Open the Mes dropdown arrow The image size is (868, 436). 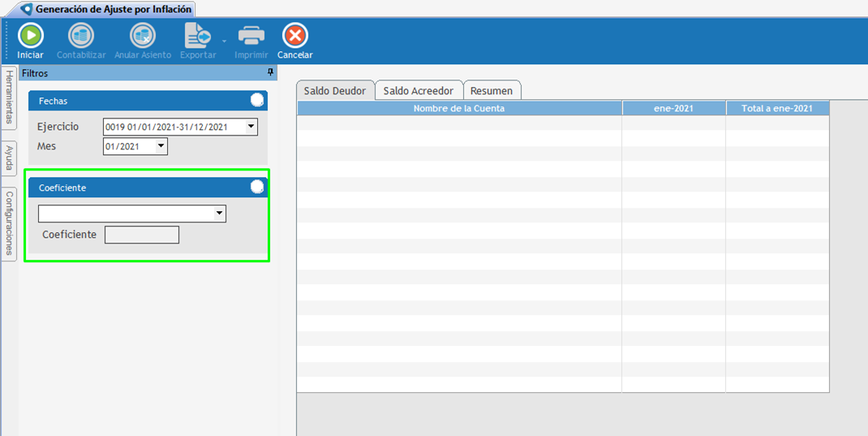(161, 147)
